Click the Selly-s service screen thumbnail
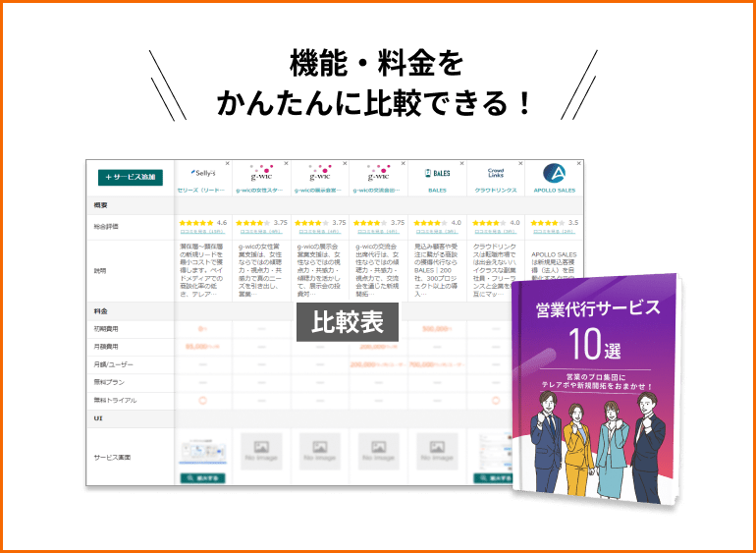The height and width of the screenshot is (553, 756). coord(203,451)
